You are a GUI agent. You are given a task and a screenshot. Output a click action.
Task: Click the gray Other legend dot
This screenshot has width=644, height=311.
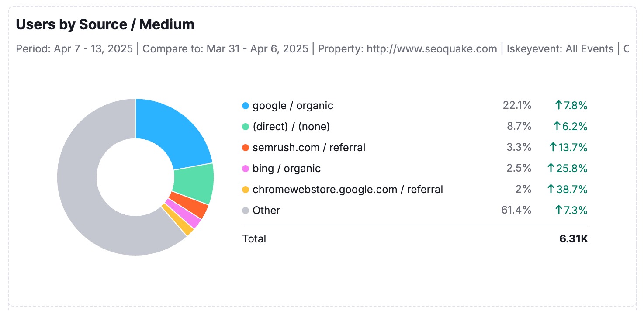[x=246, y=211]
